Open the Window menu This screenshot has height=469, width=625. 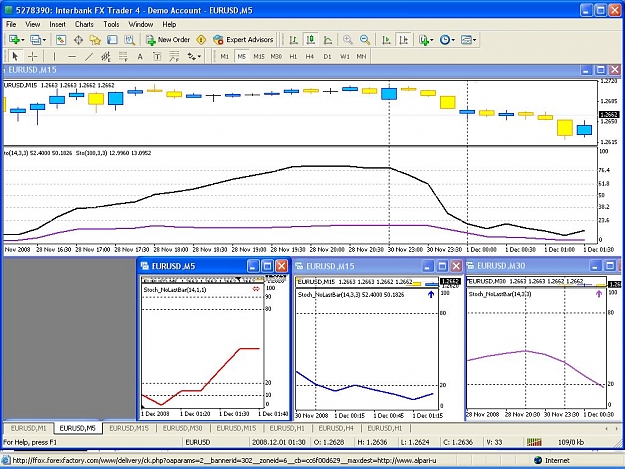(141, 24)
